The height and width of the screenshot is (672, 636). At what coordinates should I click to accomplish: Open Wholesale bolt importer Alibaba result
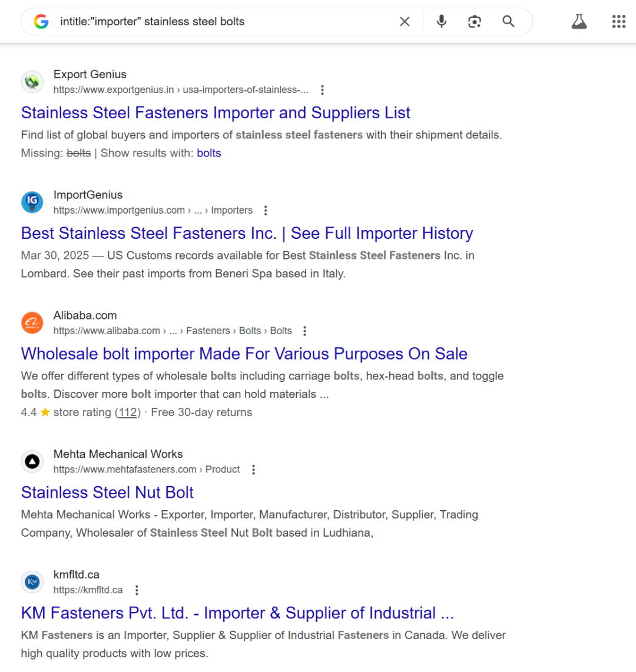(244, 354)
